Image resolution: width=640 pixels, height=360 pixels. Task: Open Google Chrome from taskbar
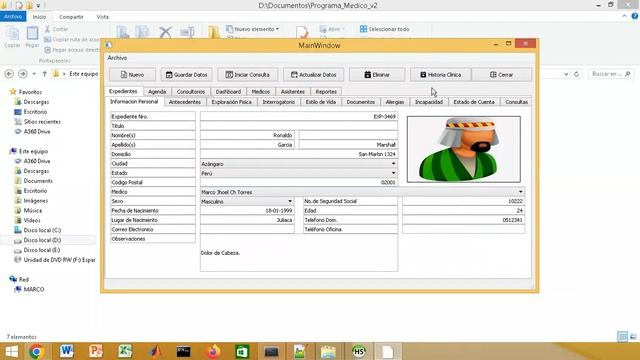pyautogui.click(x=36, y=351)
